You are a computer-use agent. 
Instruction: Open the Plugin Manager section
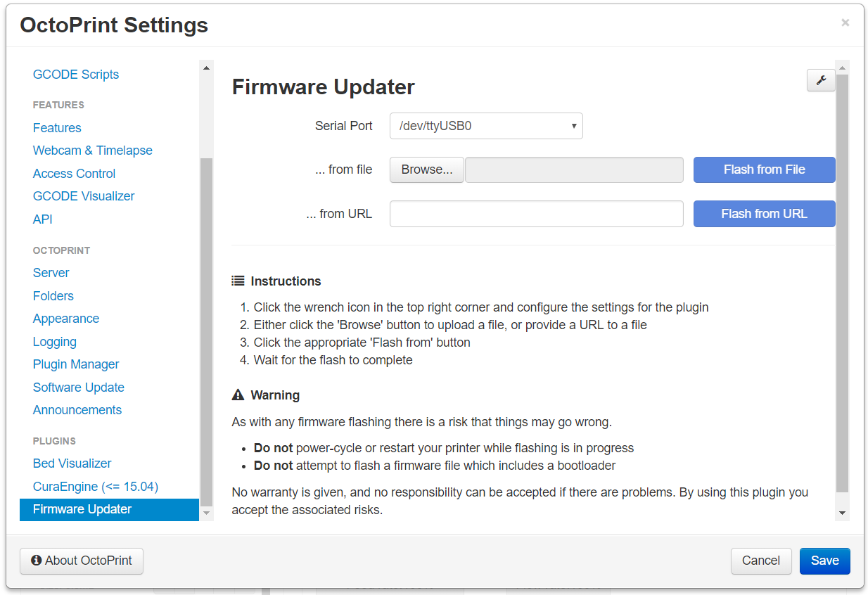click(76, 364)
